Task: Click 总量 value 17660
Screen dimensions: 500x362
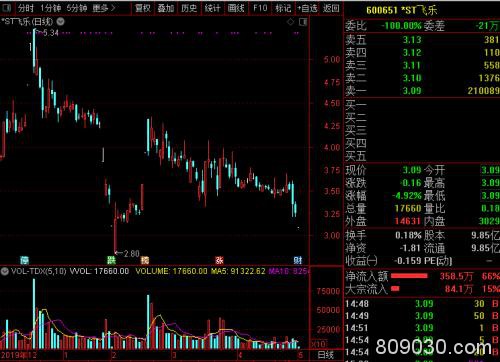Action: pos(408,208)
